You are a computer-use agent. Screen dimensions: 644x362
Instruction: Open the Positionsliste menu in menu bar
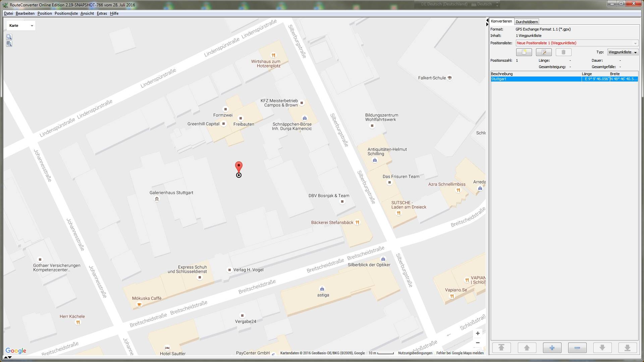[66, 13]
